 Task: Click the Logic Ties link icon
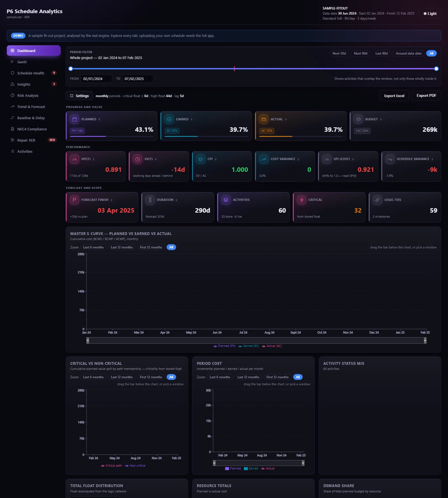pos(377,200)
